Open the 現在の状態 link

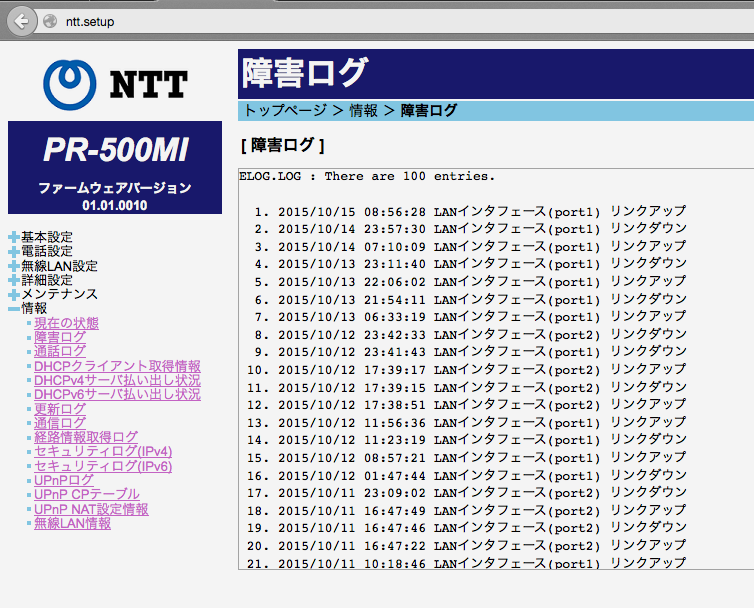pyautogui.click(x=66, y=323)
